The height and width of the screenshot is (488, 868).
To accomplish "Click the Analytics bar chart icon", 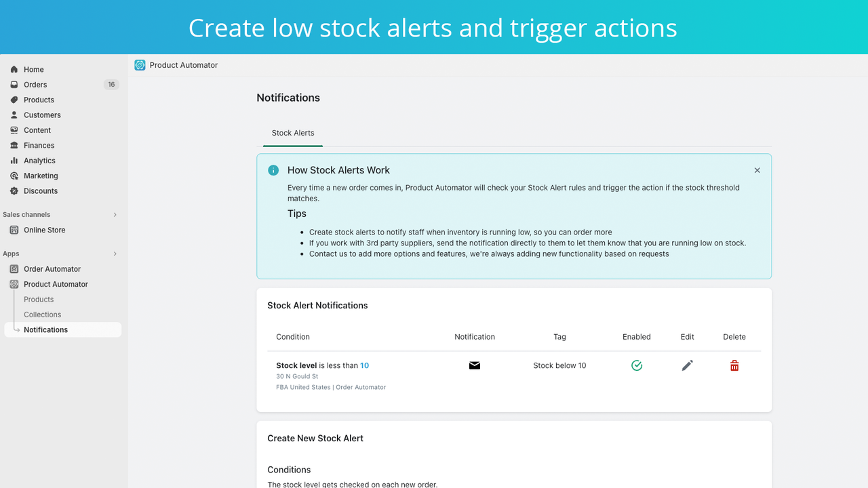I will (14, 161).
